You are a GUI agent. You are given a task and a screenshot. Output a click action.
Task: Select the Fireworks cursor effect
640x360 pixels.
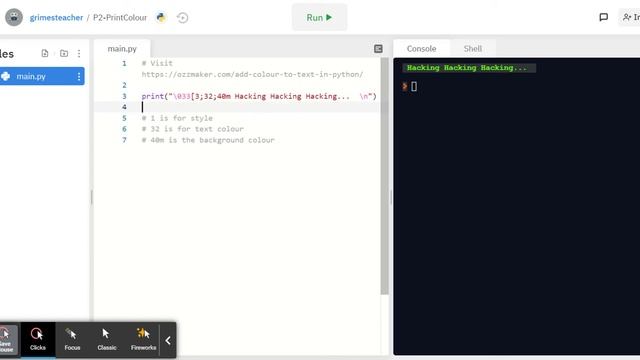143,340
